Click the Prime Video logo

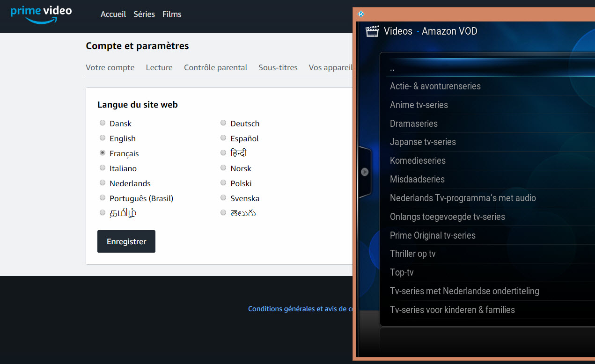pos(41,15)
